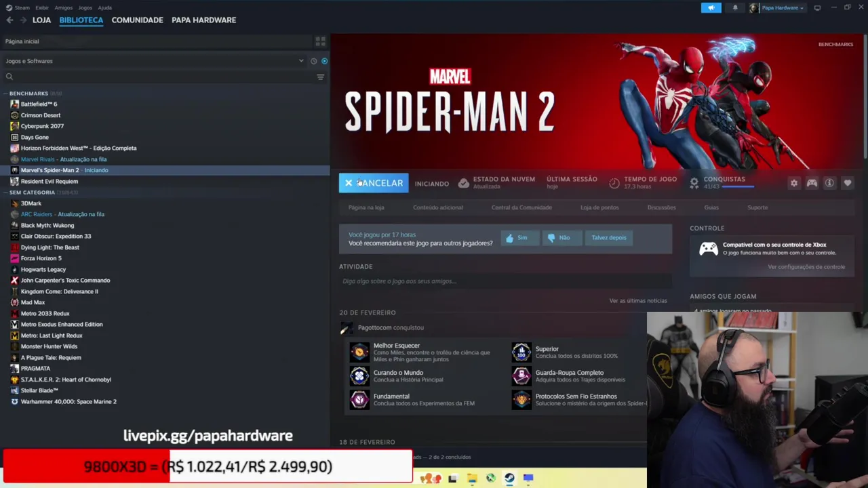Open Conteúdo adicional link
This screenshot has height=488, width=868.
point(438,207)
